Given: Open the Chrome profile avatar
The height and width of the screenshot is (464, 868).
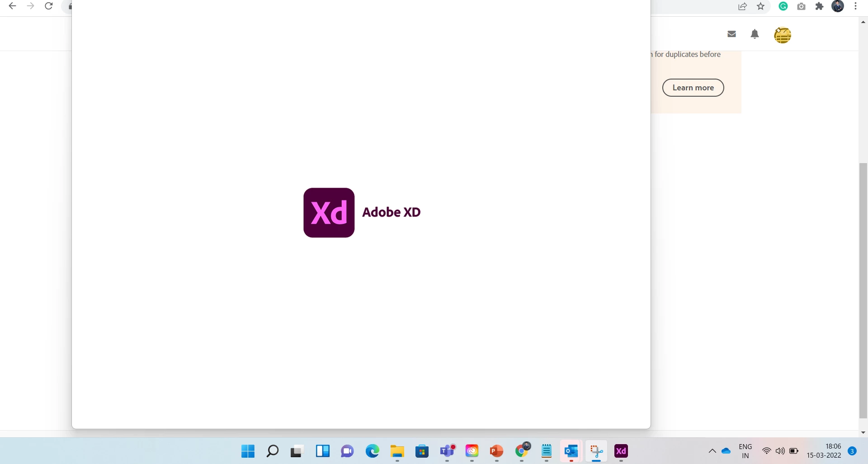Looking at the screenshot, I should 838,6.
